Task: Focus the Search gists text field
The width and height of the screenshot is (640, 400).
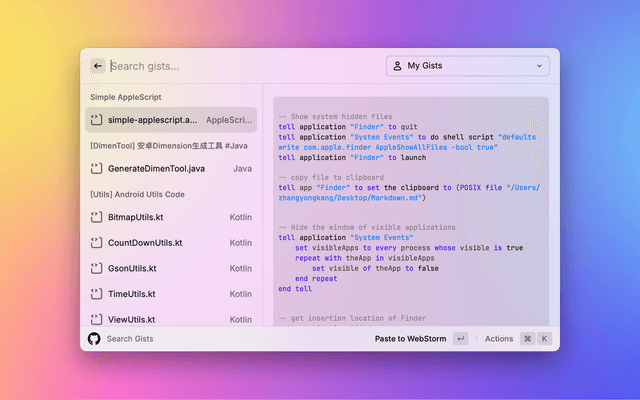Action: (240, 66)
